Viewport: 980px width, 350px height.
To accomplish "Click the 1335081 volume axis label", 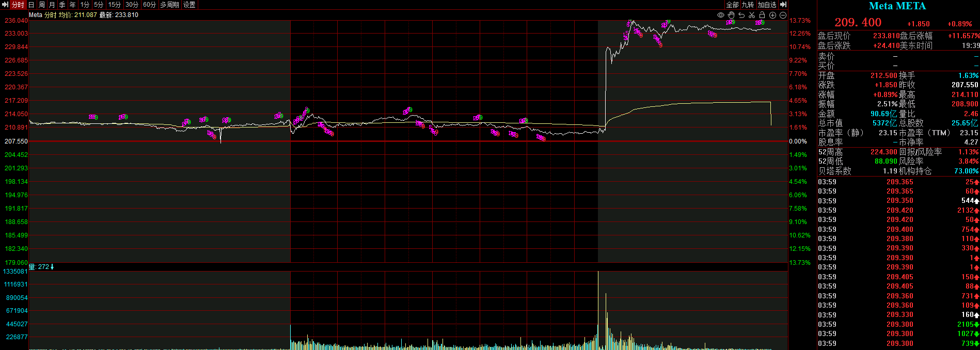I will pyautogui.click(x=15, y=272).
